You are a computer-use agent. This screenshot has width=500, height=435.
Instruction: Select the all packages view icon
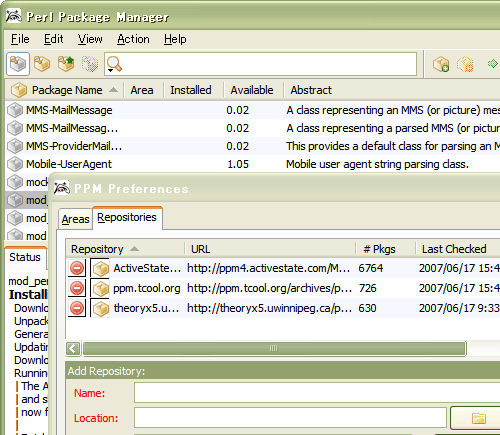tap(18, 64)
